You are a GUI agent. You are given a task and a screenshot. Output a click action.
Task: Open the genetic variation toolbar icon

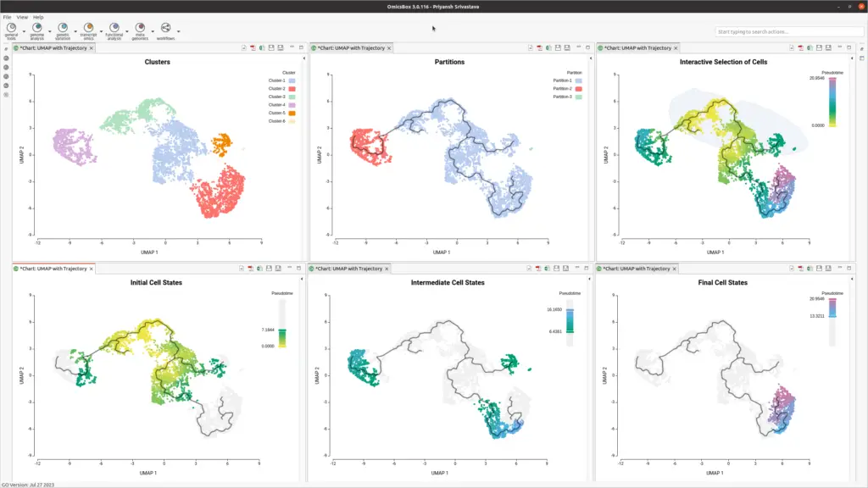tap(63, 30)
